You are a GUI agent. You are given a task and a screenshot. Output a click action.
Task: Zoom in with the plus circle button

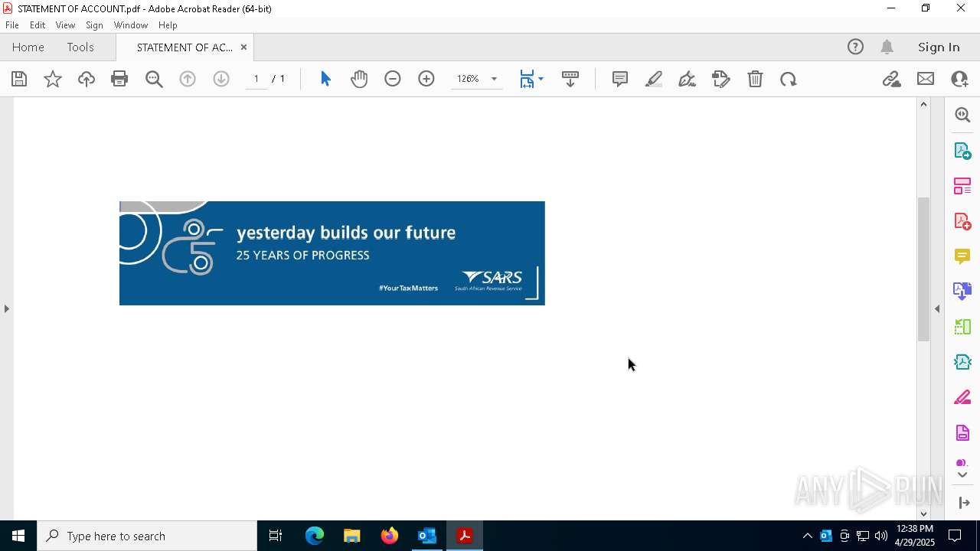(426, 79)
